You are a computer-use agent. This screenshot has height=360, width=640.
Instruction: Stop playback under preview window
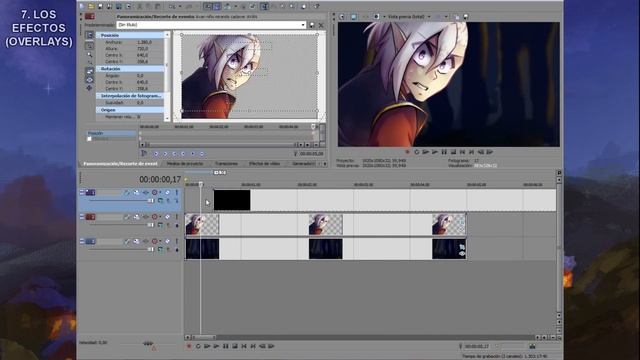(453, 152)
